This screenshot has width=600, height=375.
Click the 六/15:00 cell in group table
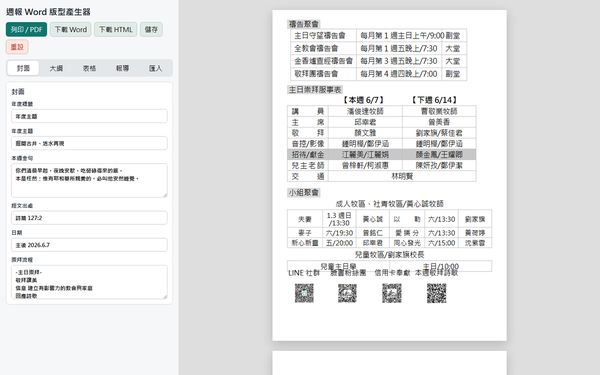[441, 243]
